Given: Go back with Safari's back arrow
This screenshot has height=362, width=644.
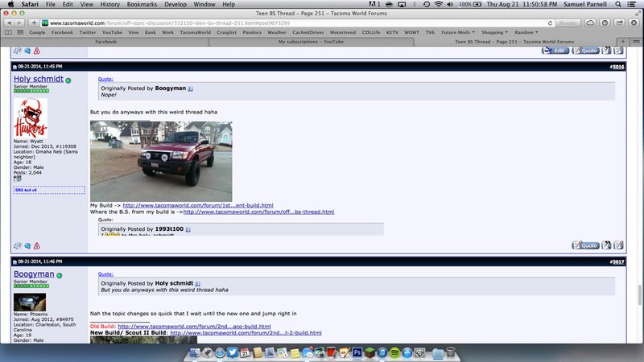Looking at the screenshot, I should pyautogui.click(x=9, y=23).
